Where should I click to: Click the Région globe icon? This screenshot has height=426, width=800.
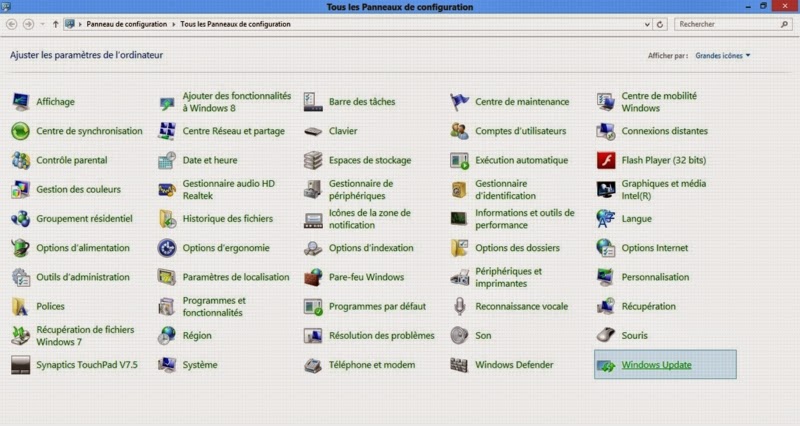(x=167, y=336)
